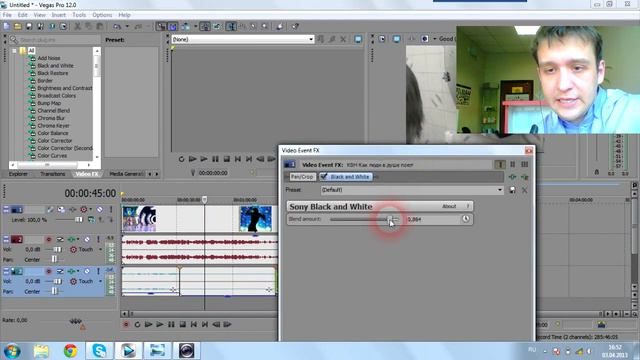Click Remove Selected Plug-In icon in Video Event FX
Screen dimensions: 640x360
coord(524,177)
